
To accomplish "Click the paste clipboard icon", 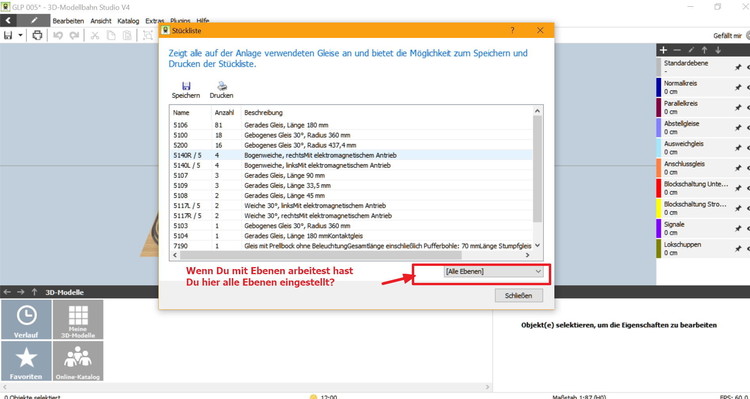I will (127, 35).
